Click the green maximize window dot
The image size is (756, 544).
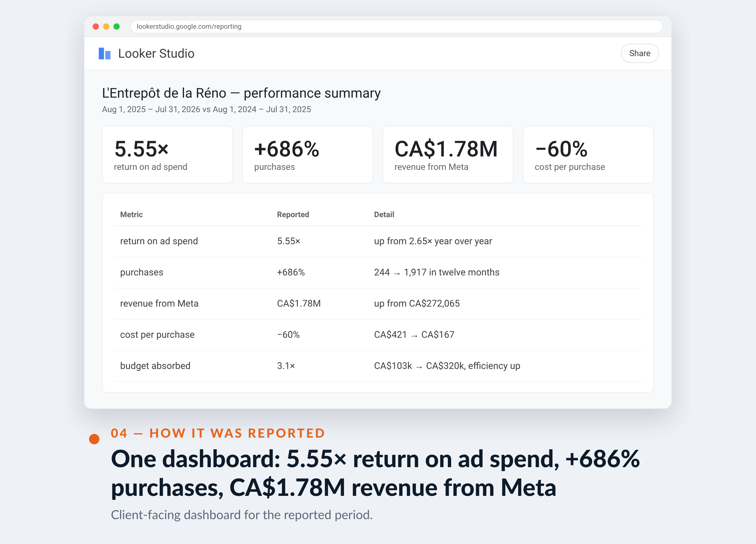click(x=116, y=26)
